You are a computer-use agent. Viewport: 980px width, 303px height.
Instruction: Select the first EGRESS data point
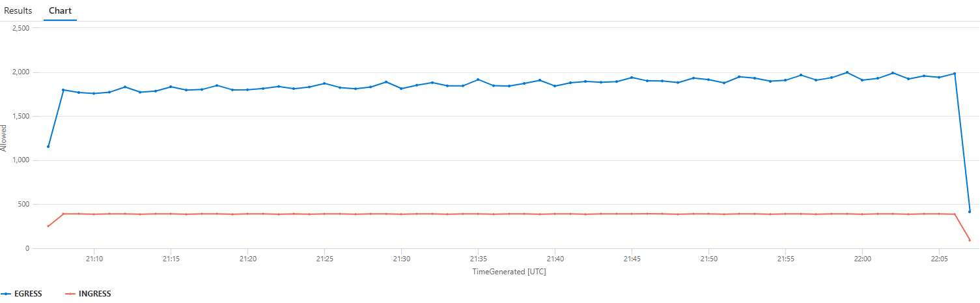(x=48, y=147)
